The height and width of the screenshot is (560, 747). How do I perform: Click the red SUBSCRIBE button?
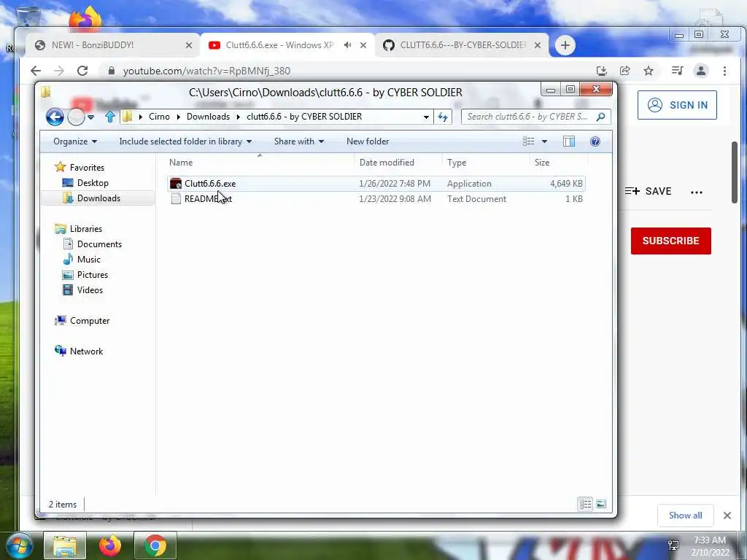pyautogui.click(x=671, y=241)
